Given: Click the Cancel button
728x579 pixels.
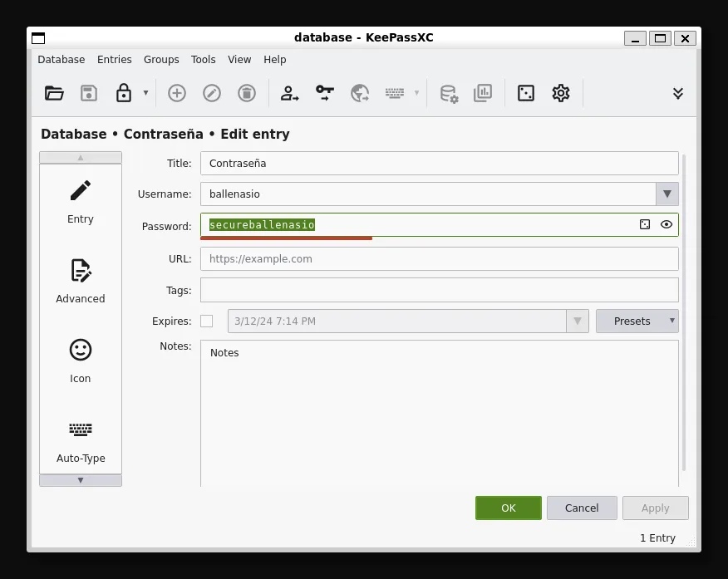Looking at the screenshot, I should (582, 508).
